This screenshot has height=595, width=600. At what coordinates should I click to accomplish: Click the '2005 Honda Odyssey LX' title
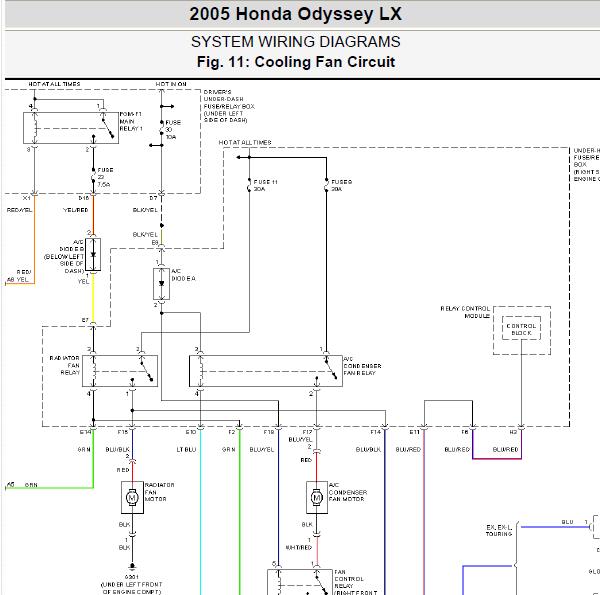tap(295, 14)
